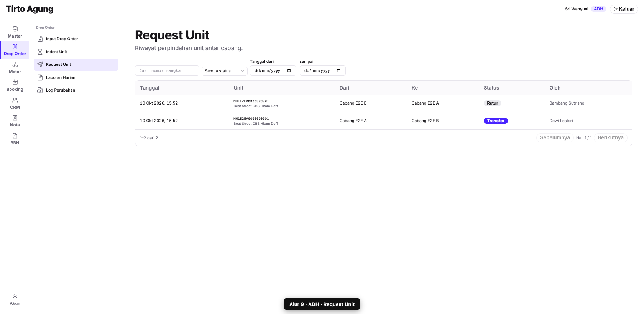The height and width of the screenshot is (314, 644).
Task: Click the Tanggal dari date input
Action: (x=273, y=71)
